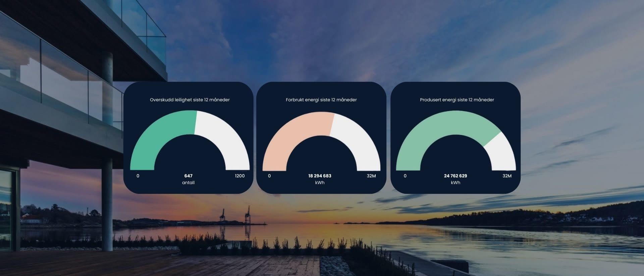Select the value 18 294 683
Image resolution: width=644 pixels, height=276 pixels.
320,176
